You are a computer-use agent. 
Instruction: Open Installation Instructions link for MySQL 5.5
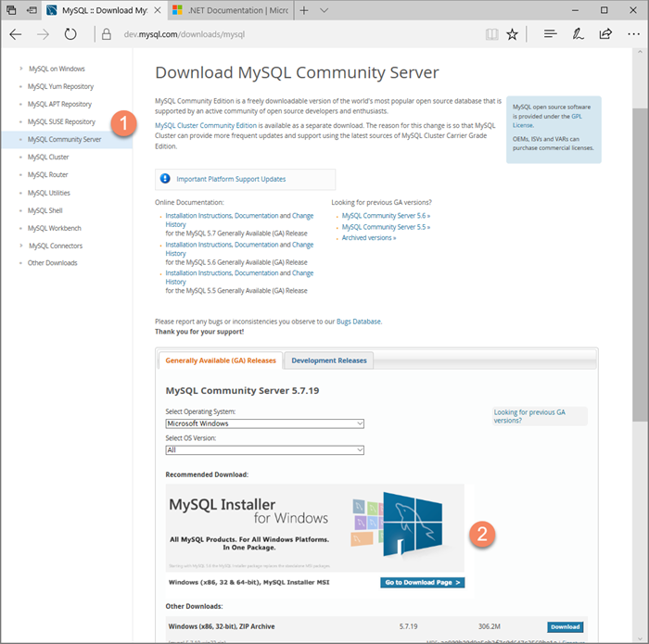tap(199, 273)
